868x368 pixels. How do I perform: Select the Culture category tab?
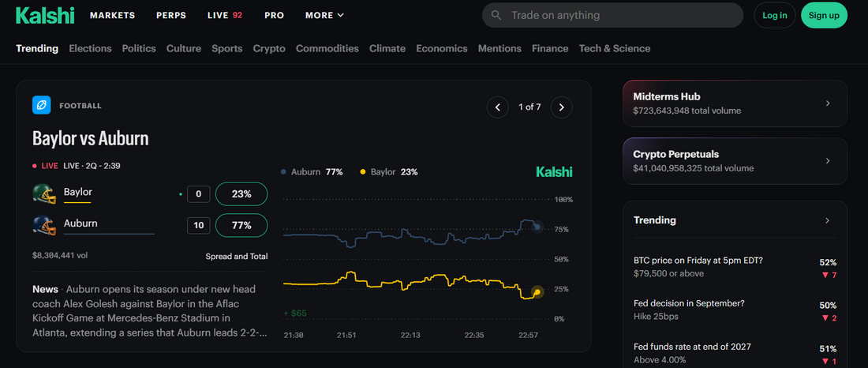184,48
